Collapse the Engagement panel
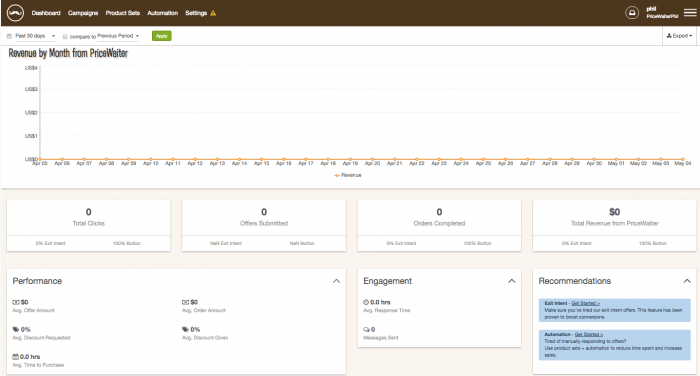The height and width of the screenshot is (376, 700). 512,281
